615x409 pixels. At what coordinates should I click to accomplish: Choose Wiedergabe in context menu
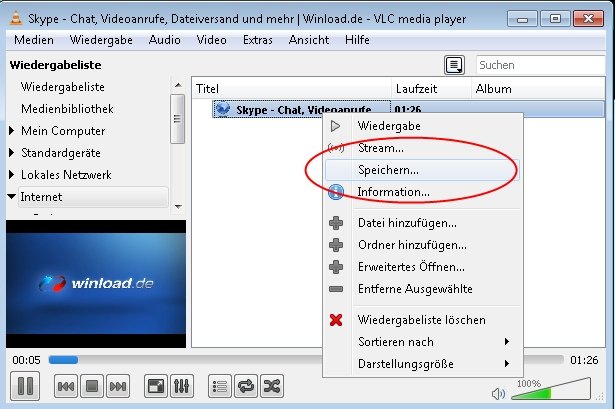point(423,126)
